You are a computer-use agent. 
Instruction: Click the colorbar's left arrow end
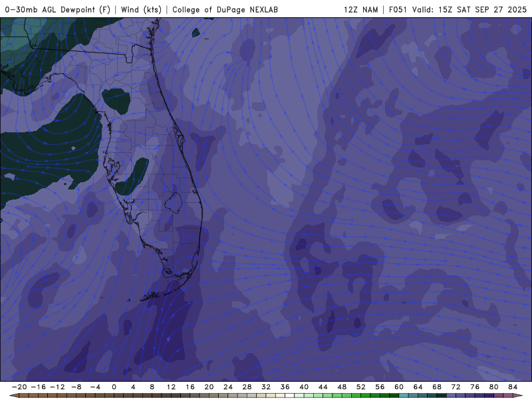[x=15, y=396]
